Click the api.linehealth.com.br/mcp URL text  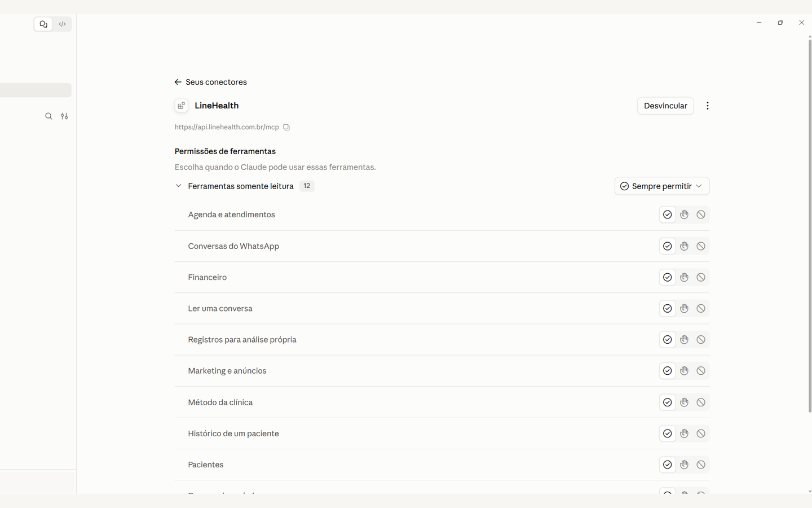tap(227, 128)
